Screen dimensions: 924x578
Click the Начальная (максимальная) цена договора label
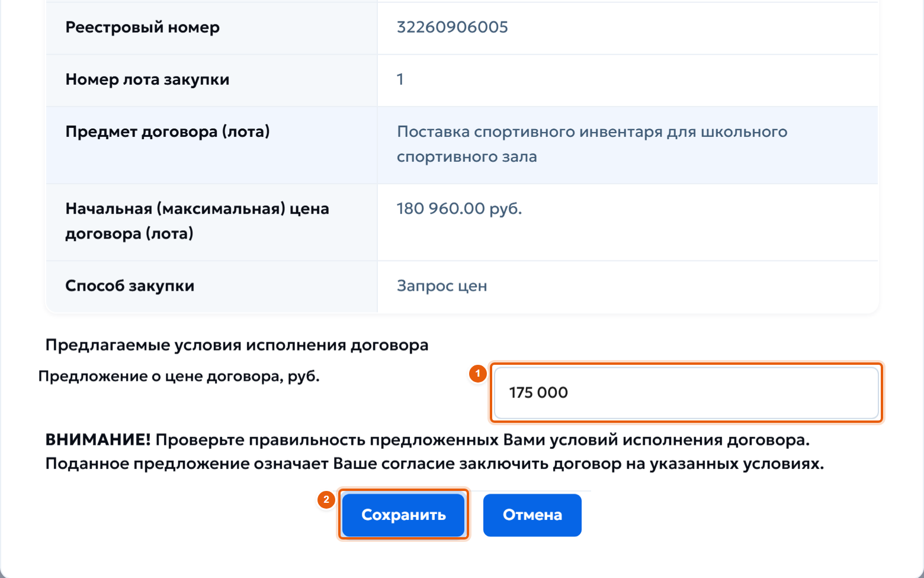coord(197,221)
